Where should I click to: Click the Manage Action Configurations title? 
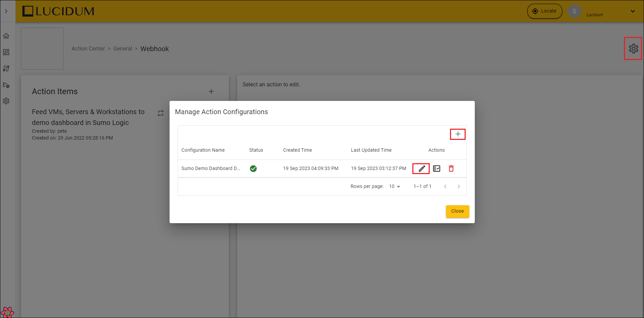click(221, 112)
